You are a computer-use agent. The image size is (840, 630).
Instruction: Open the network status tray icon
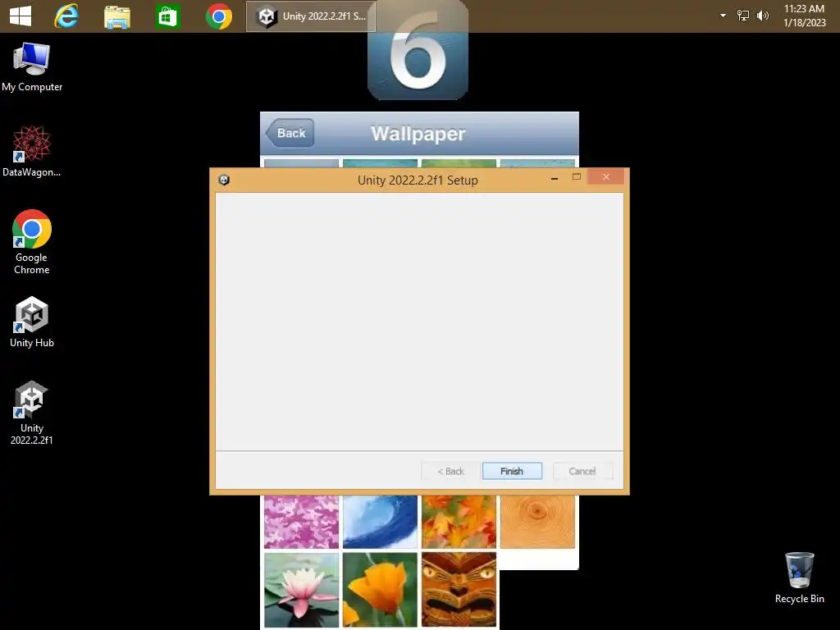pyautogui.click(x=743, y=16)
